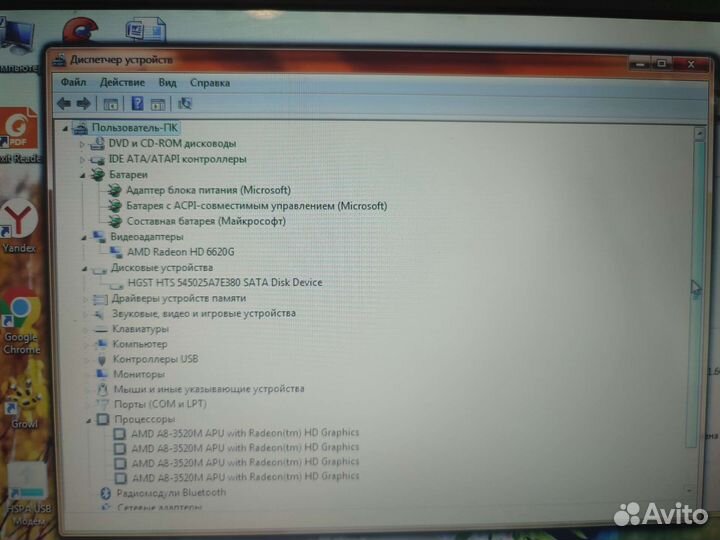Screen dimensions: 720x540
Task: Click the Видеоадаптеры category icon
Action: coord(99,237)
